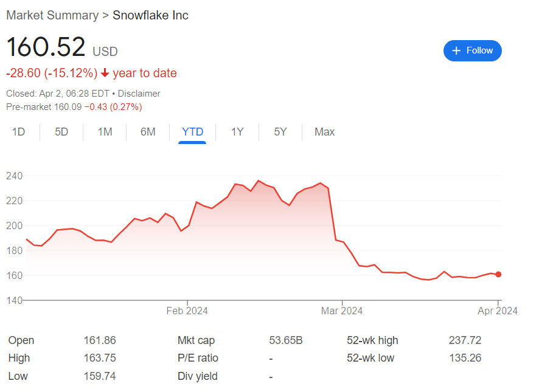The image size is (539, 392).
Task: Show the Max chart range
Action: coord(324,132)
